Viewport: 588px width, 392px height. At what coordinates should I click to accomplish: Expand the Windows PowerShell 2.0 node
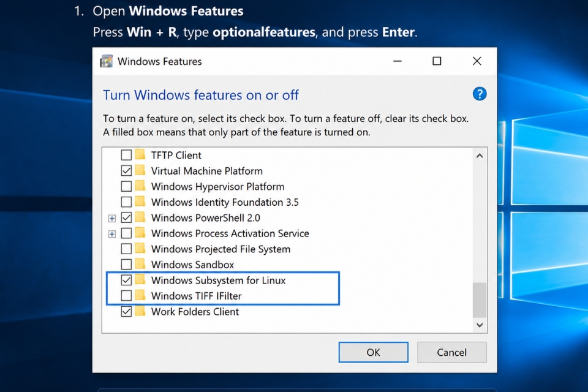pyautogui.click(x=111, y=218)
